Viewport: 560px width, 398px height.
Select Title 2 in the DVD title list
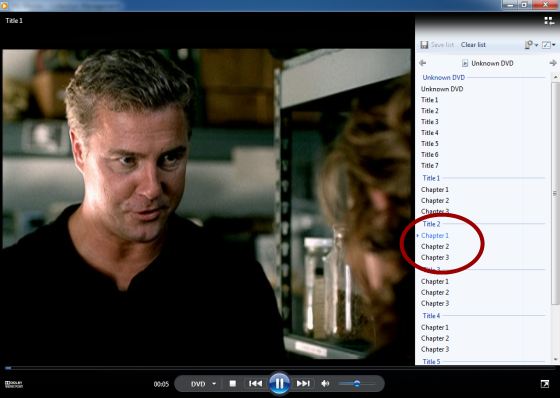430,111
